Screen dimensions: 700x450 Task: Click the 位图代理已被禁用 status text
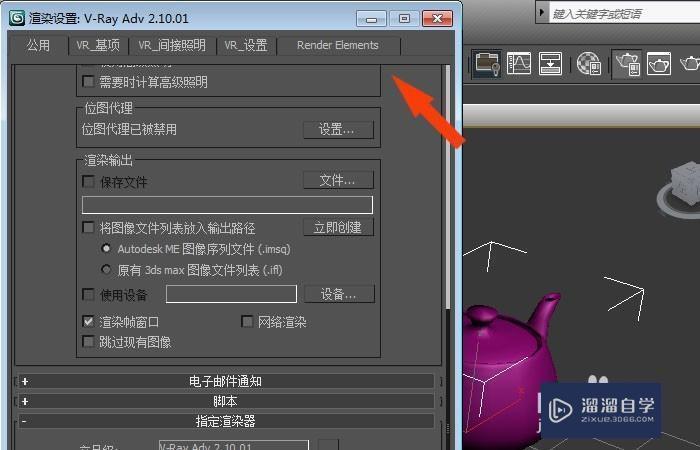129,129
